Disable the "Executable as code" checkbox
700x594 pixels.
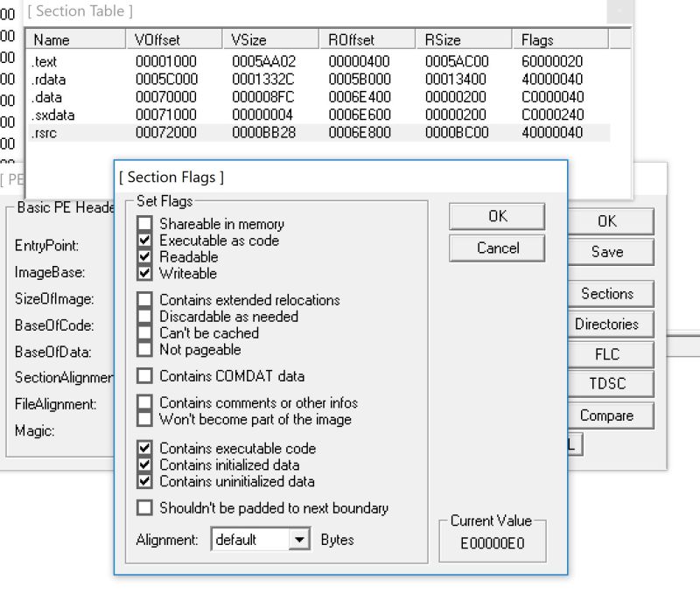coord(145,241)
